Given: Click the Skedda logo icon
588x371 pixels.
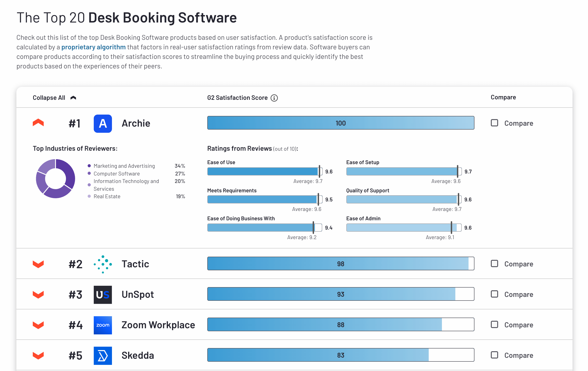Looking at the screenshot, I should click(103, 355).
